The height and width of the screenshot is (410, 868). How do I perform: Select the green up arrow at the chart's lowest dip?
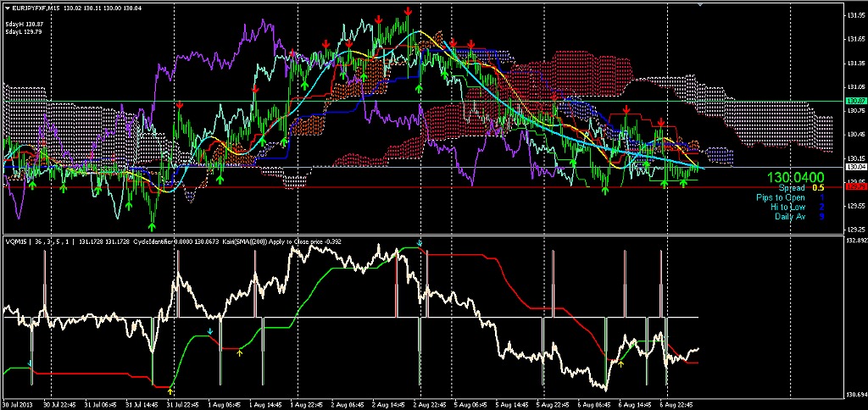tap(153, 226)
